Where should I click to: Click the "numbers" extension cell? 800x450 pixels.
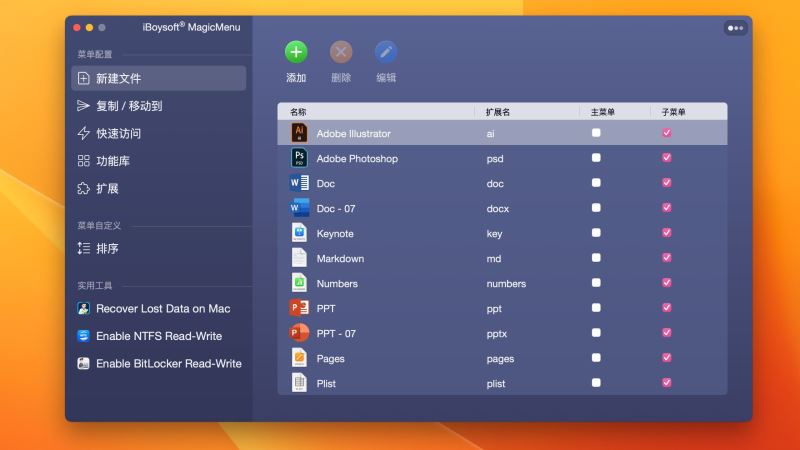[506, 284]
